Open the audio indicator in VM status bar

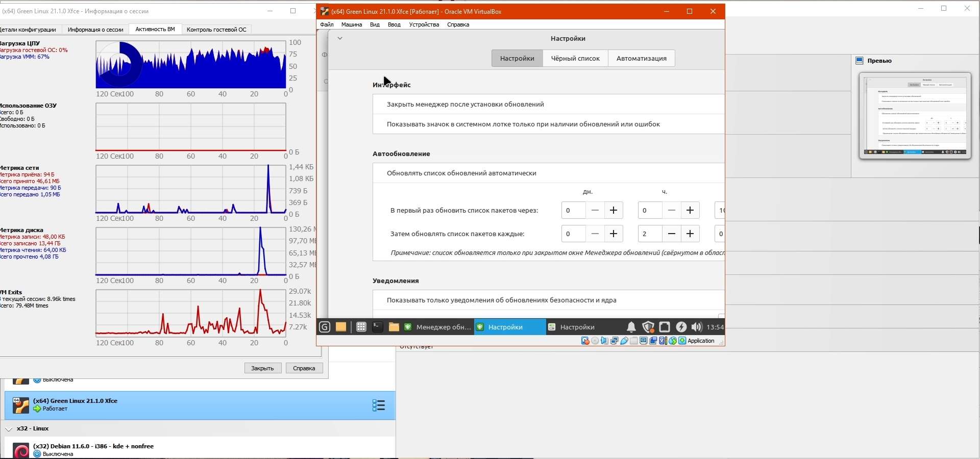point(605,341)
